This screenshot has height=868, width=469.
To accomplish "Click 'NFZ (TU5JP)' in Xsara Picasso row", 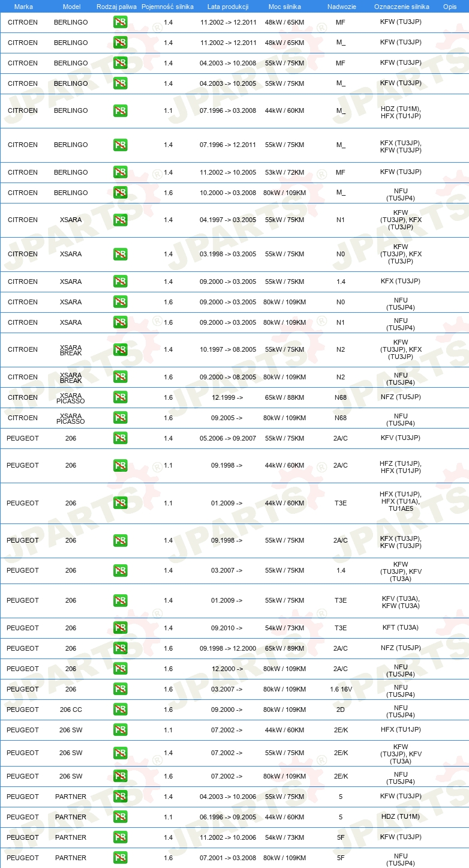I will 401,397.
